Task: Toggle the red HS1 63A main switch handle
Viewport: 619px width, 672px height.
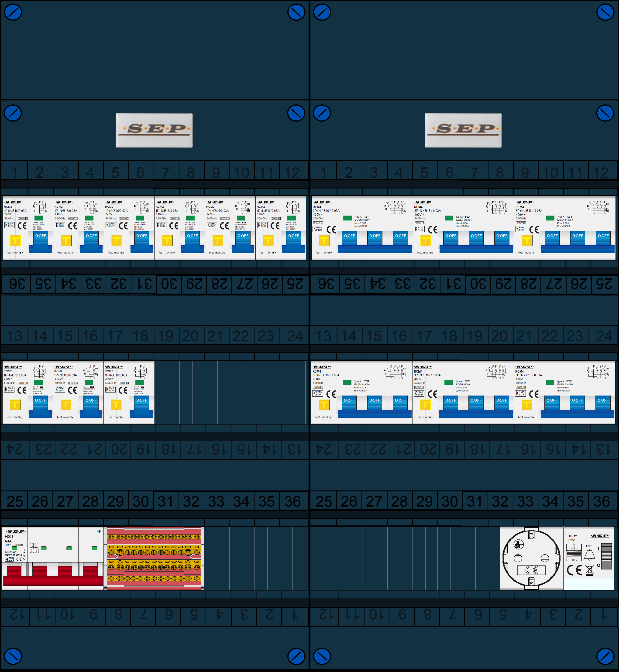Action: pos(53,576)
